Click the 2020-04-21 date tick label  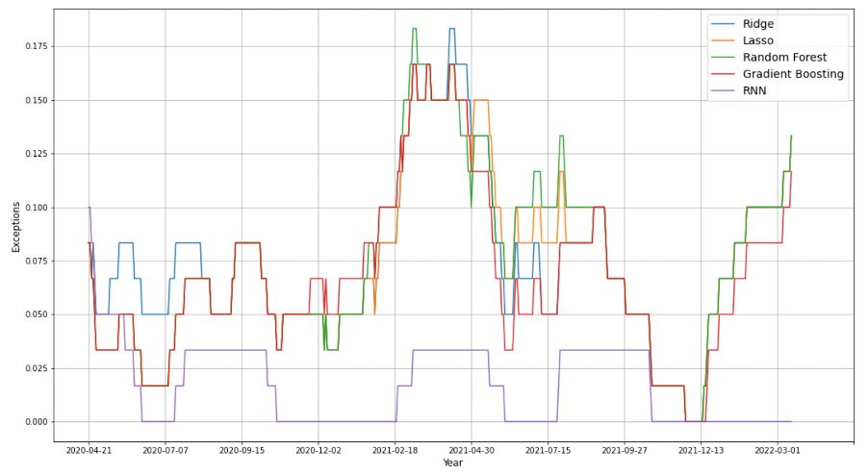pyautogui.click(x=89, y=451)
